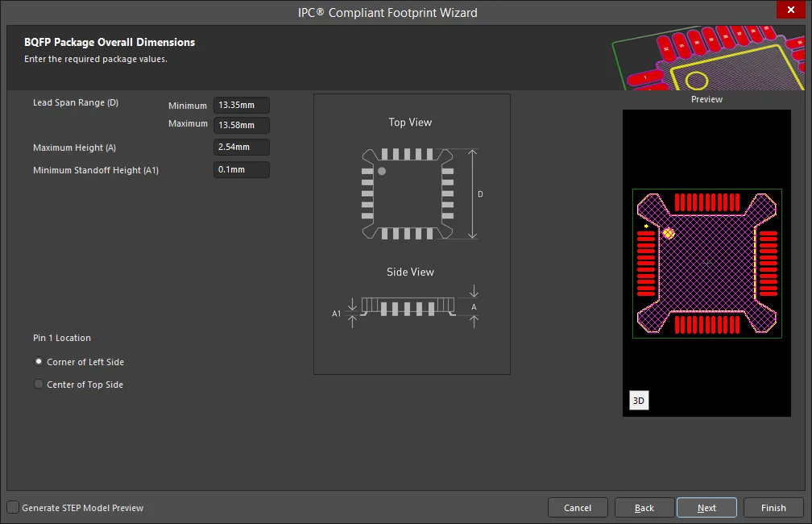
Task: Click the wizard banner footprint illustration
Action: [x=708, y=57]
